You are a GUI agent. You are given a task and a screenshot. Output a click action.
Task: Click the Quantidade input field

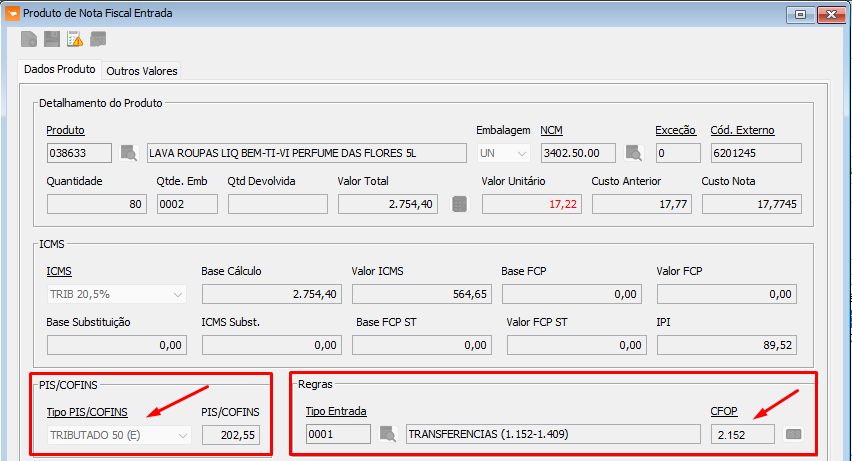96,204
